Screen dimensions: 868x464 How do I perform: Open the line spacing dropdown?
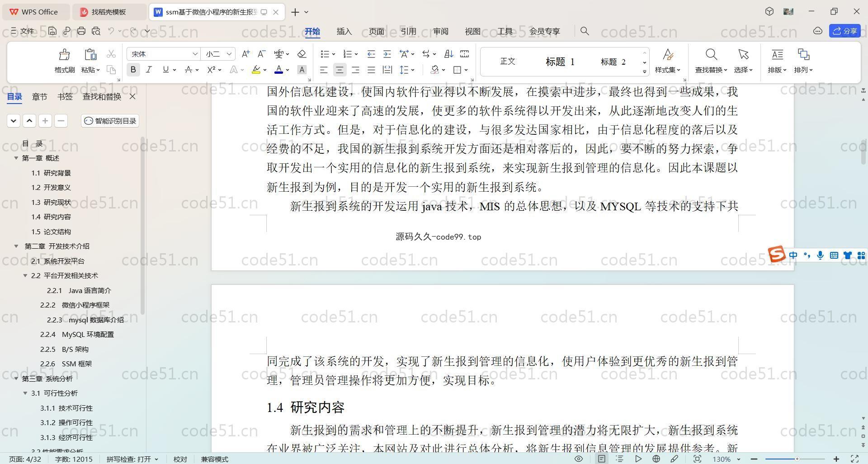click(x=413, y=70)
